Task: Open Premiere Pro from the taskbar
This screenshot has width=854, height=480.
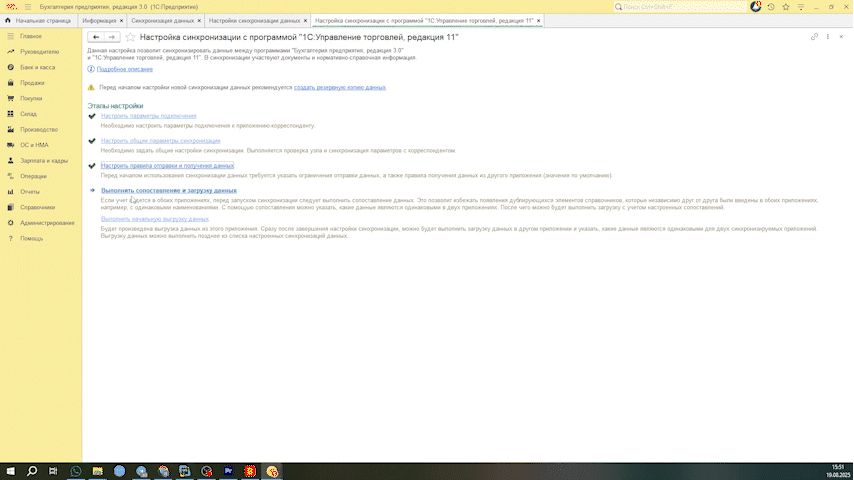Action: click(228, 471)
